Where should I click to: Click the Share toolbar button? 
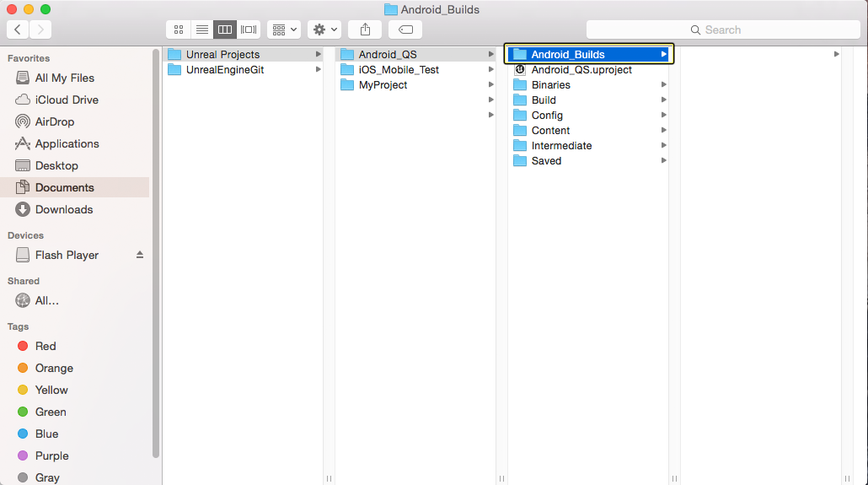click(x=365, y=30)
